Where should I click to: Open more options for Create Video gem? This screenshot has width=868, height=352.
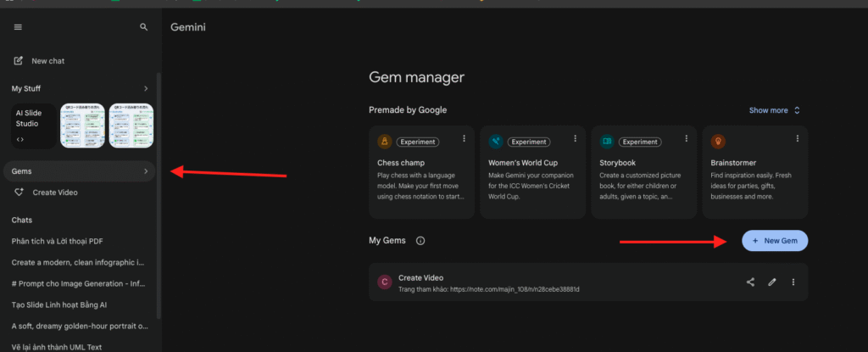click(793, 282)
